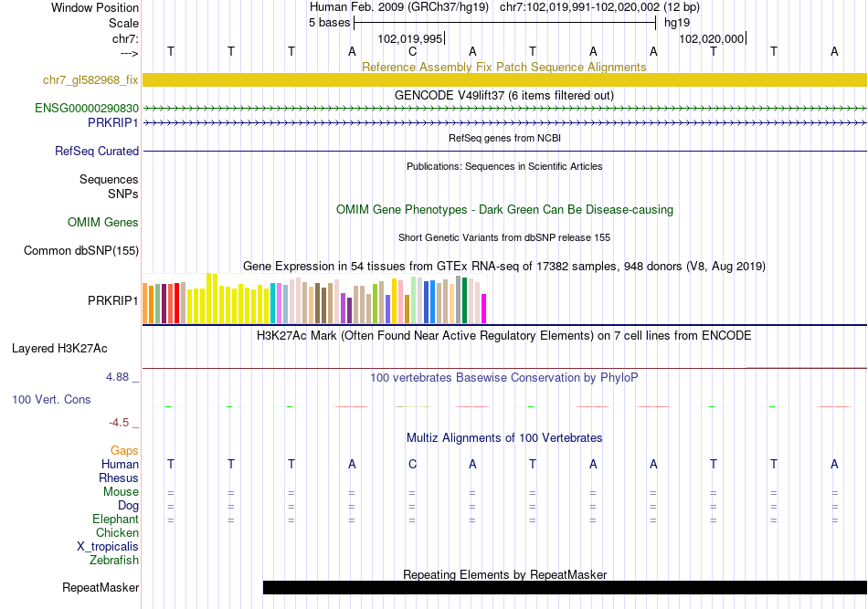
Task: Open OMIM Gene Phenotypes track title
Action: pos(504,210)
